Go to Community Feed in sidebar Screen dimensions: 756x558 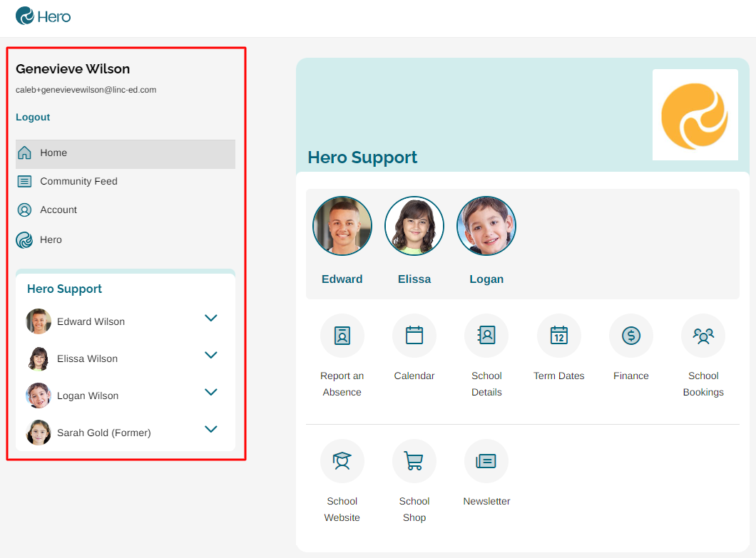click(x=78, y=182)
